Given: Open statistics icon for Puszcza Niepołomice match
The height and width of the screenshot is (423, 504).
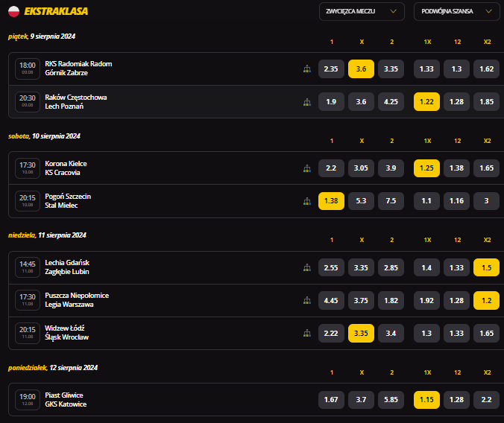Looking at the screenshot, I should coord(307,301).
